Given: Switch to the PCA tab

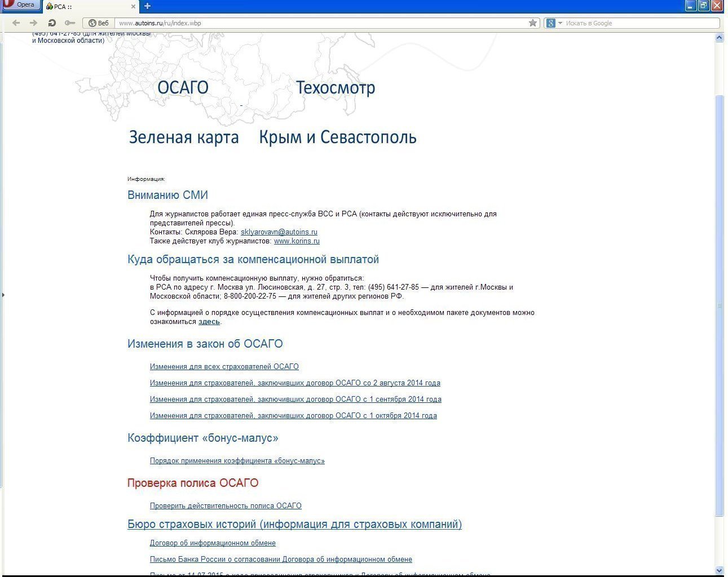Looking at the screenshot, I should click(x=85, y=7).
